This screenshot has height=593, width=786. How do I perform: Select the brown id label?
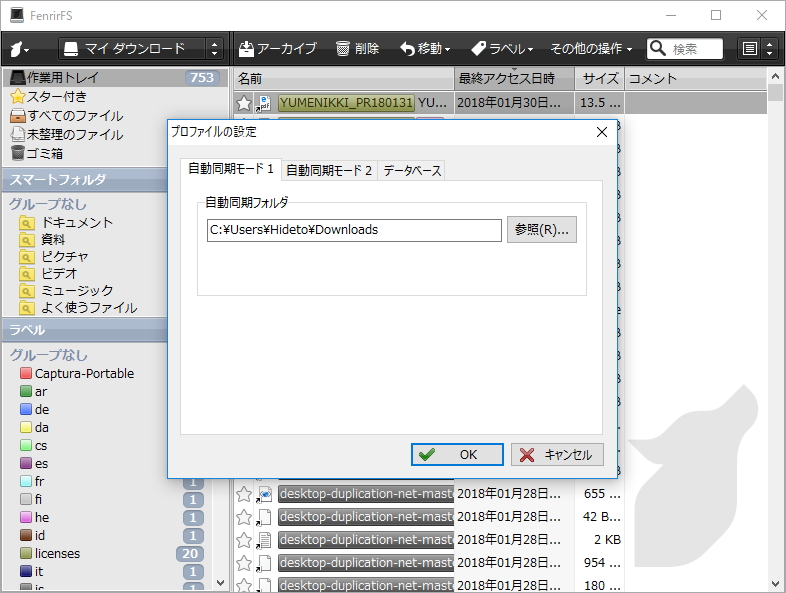[33, 535]
